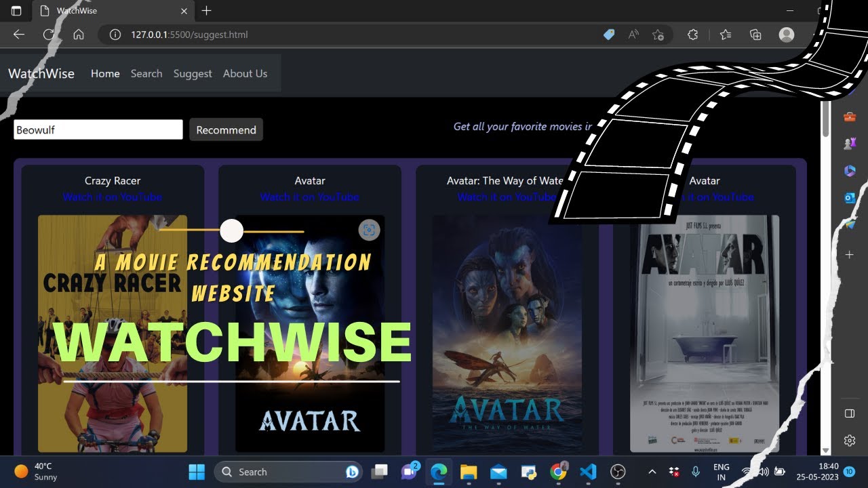
Task: Open the browser Extensions menu
Action: (x=693, y=35)
